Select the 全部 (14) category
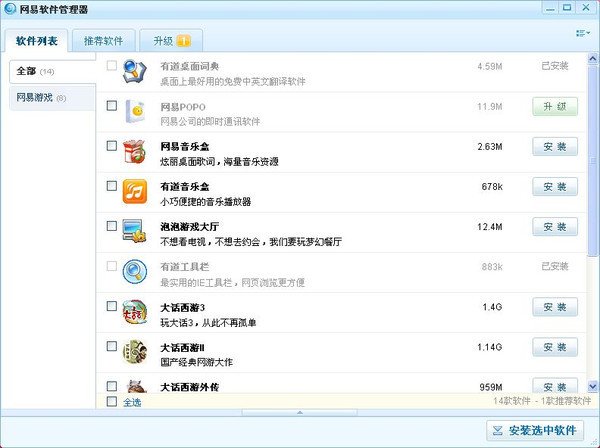Viewport: 600px width, 448px height. [x=52, y=72]
